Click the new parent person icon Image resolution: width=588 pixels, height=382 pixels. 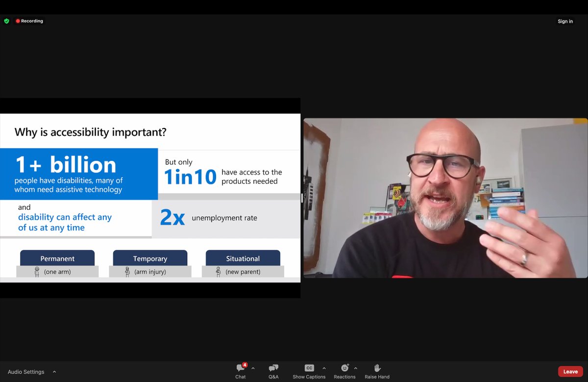pos(219,272)
